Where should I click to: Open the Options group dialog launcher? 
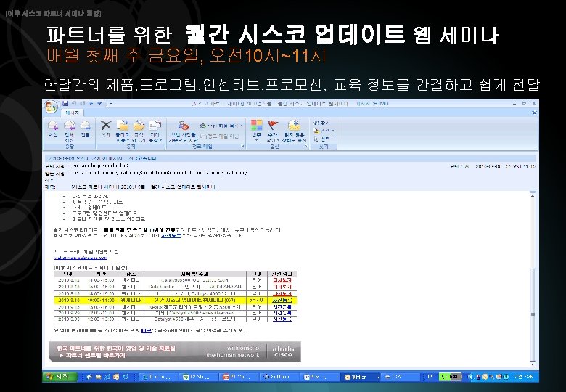click(306, 146)
